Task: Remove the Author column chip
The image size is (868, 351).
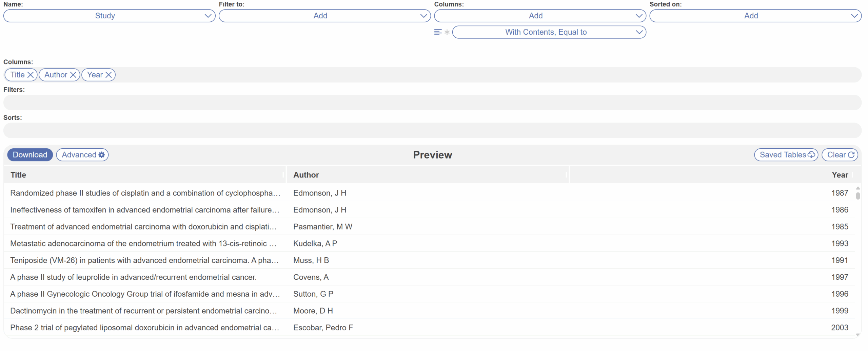Action: coord(73,75)
